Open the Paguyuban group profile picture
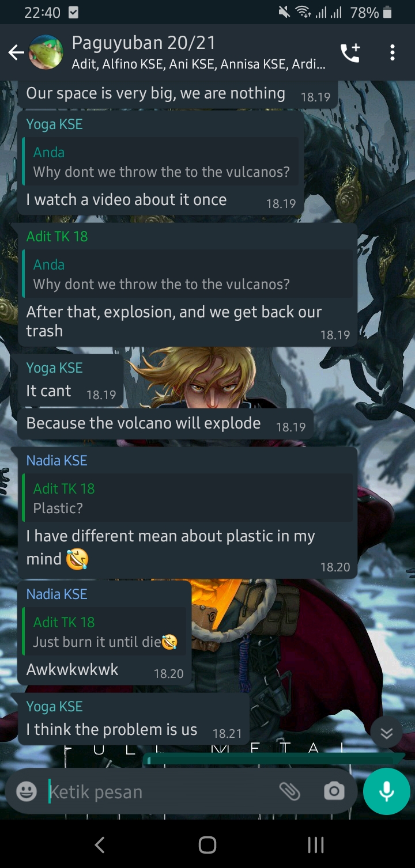The height and width of the screenshot is (868, 415). [46, 52]
